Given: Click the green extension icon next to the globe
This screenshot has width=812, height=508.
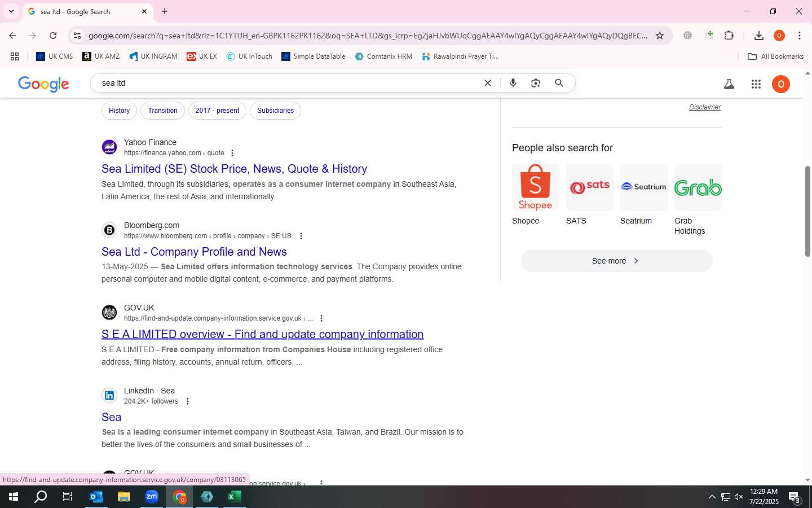Looking at the screenshot, I should pyautogui.click(x=710, y=36).
